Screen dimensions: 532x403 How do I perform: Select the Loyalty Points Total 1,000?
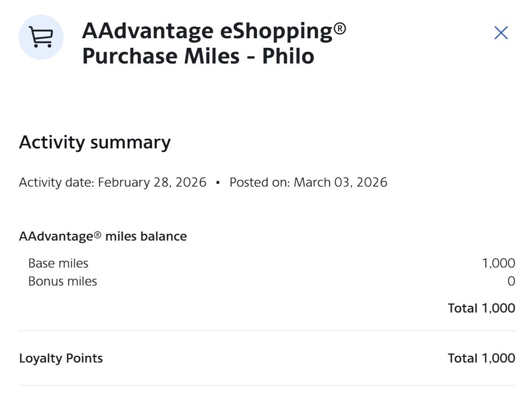click(x=481, y=358)
